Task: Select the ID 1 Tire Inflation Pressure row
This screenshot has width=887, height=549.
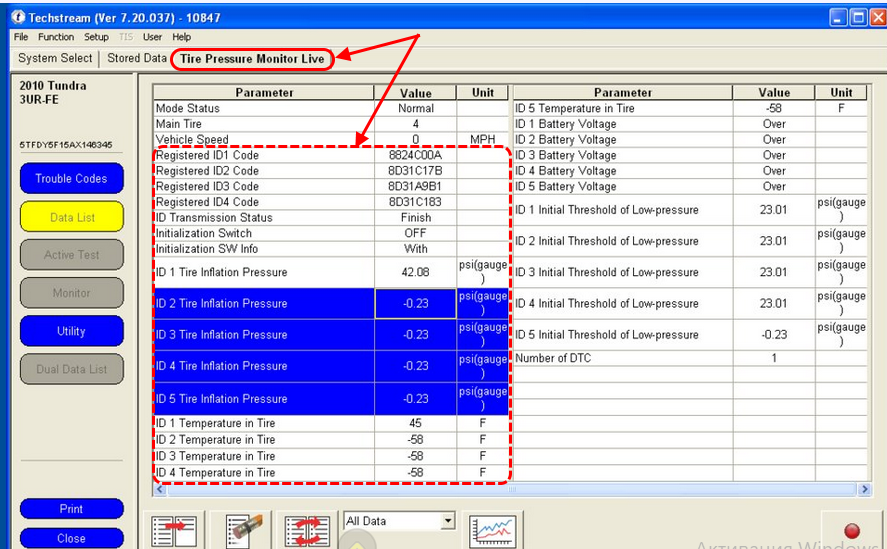Action: (331, 272)
